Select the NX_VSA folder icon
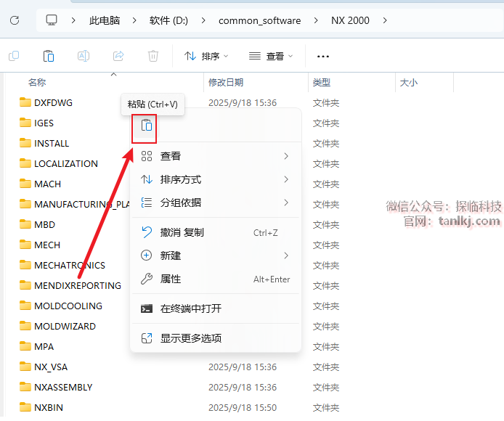The image size is (504, 421). coord(25,367)
